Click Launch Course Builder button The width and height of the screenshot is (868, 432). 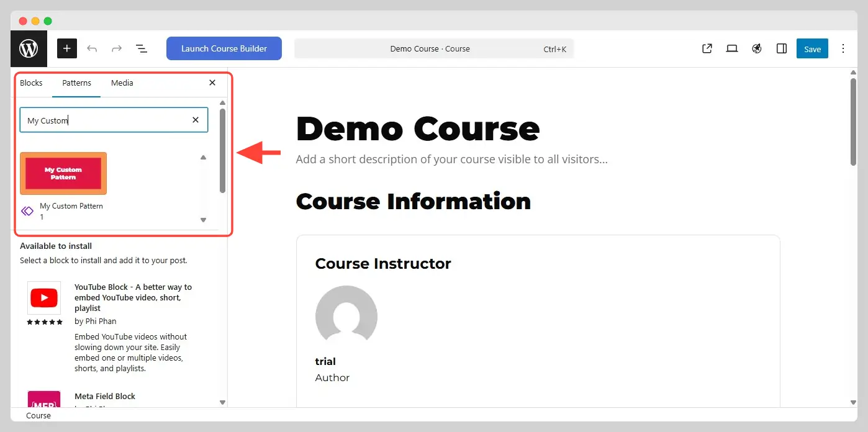pos(224,48)
